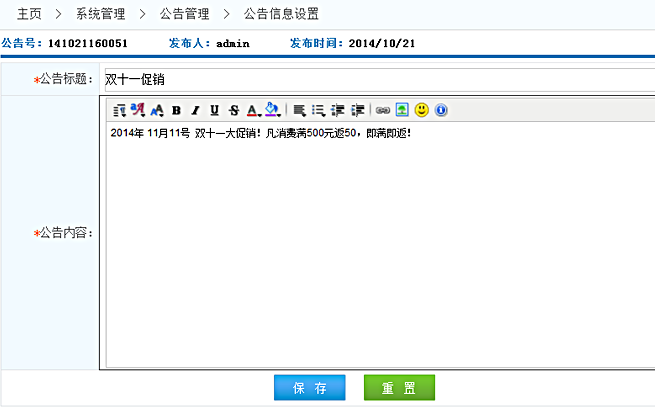
Task: Click announcement number 141021160051
Action: tap(88, 43)
